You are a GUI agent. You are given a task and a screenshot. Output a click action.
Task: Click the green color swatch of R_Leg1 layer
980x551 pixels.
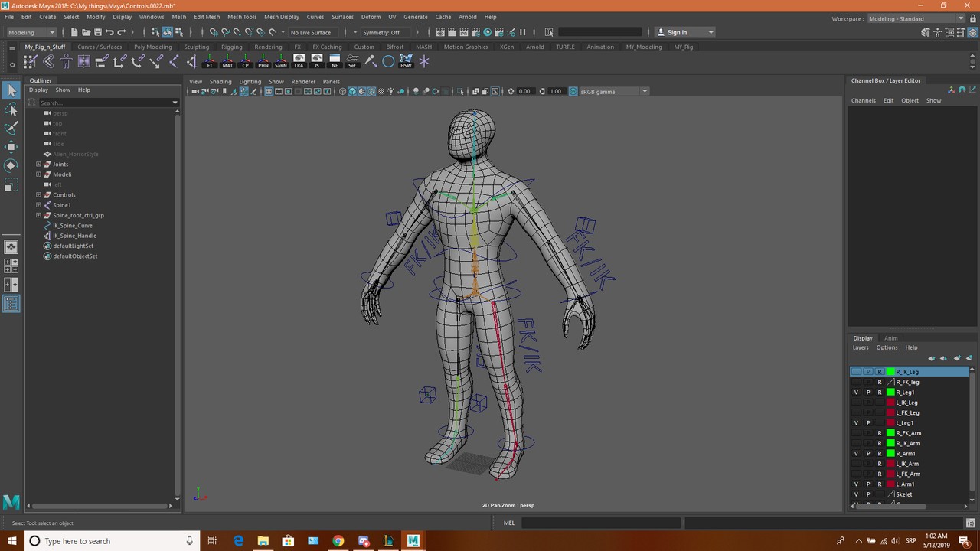(x=890, y=392)
